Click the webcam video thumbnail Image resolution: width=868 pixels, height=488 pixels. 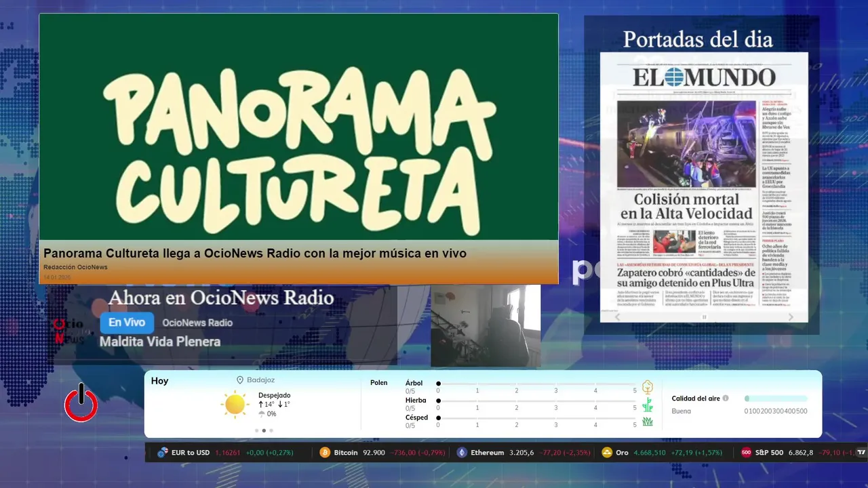(x=486, y=326)
